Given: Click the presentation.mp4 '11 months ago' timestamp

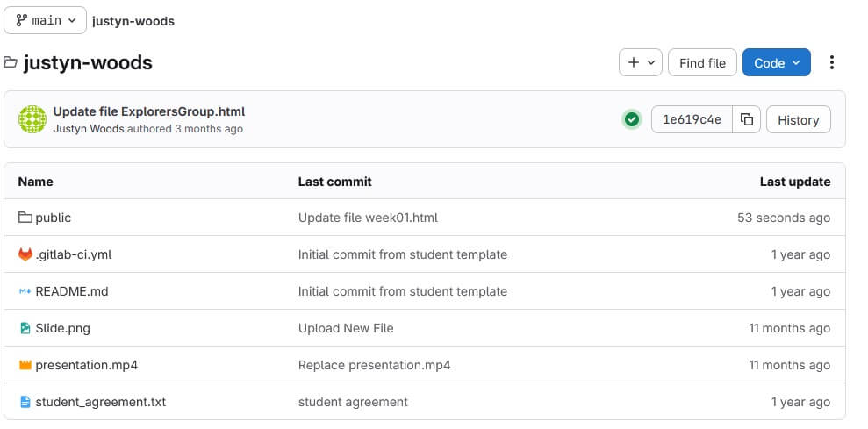Looking at the screenshot, I should (x=789, y=365).
